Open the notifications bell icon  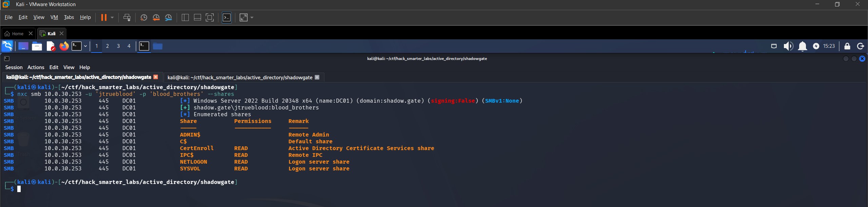click(802, 46)
